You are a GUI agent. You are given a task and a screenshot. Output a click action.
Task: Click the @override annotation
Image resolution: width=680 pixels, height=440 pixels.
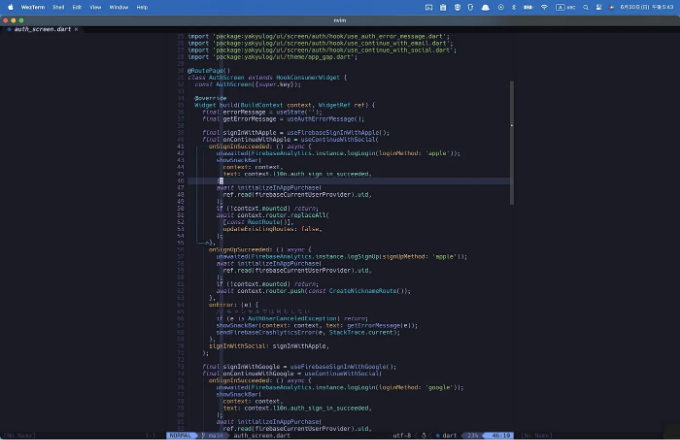point(210,98)
